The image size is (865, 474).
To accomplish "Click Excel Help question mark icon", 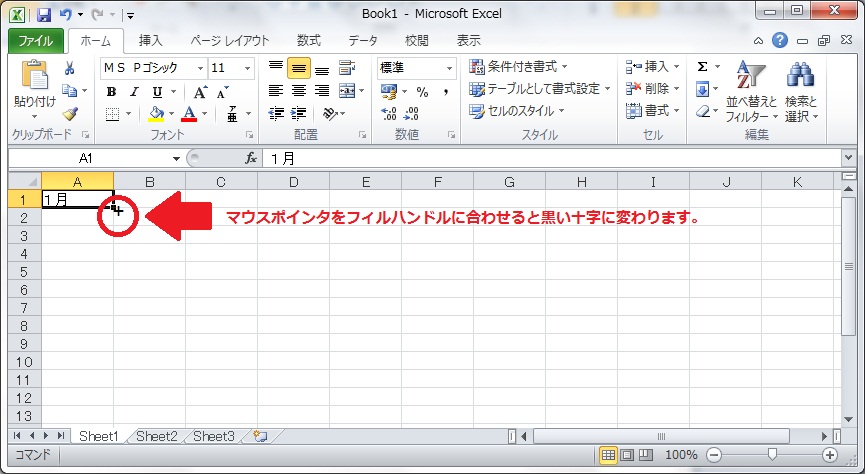I will tap(779, 40).
